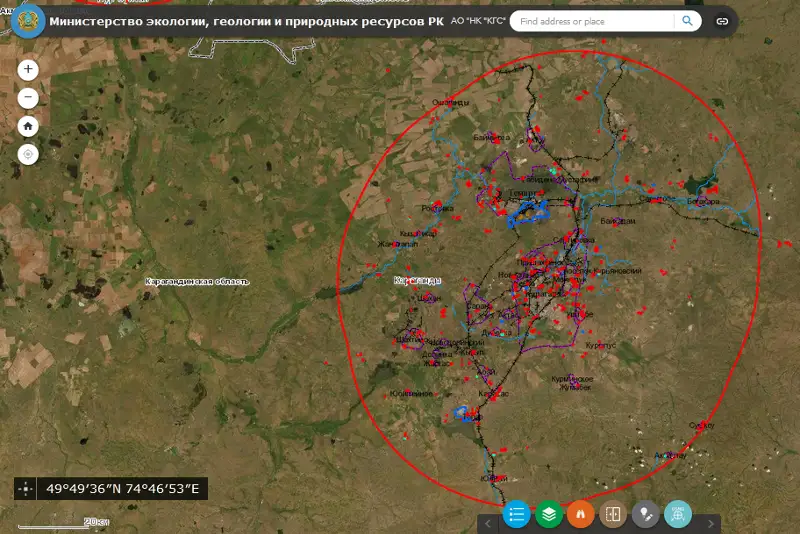
Task: Click the displayed coordinates readout
Action: (123, 489)
